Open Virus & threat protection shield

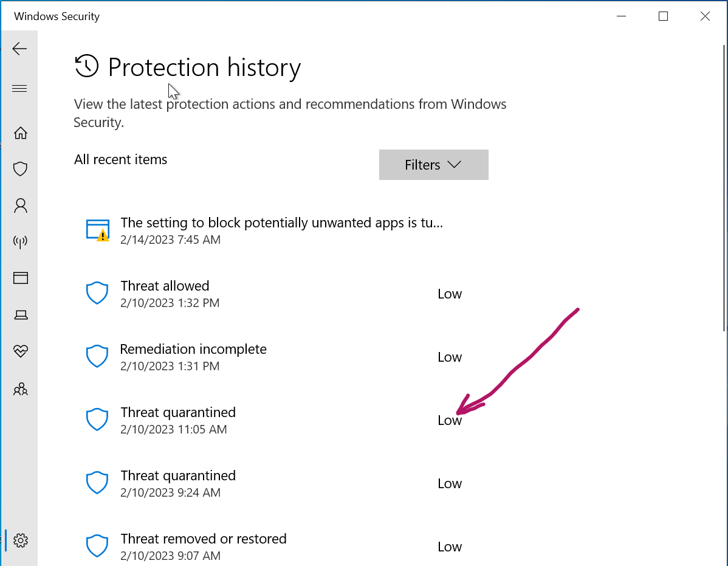(21, 169)
